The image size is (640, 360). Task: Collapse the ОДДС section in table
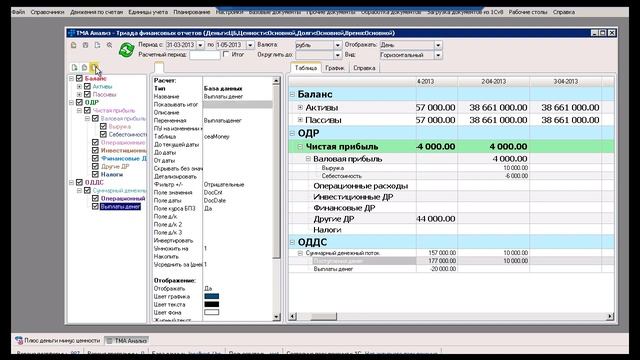292,242
